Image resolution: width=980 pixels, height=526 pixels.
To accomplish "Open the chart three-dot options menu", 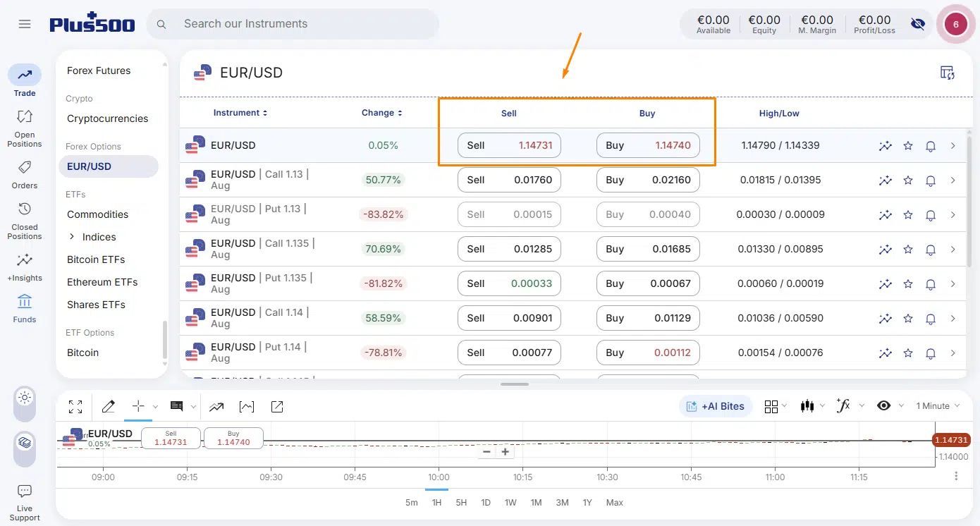I will [x=957, y=477].
